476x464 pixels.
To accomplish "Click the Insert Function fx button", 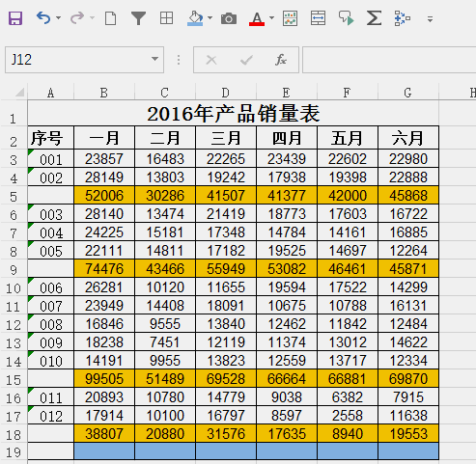I will pos(281,60).
